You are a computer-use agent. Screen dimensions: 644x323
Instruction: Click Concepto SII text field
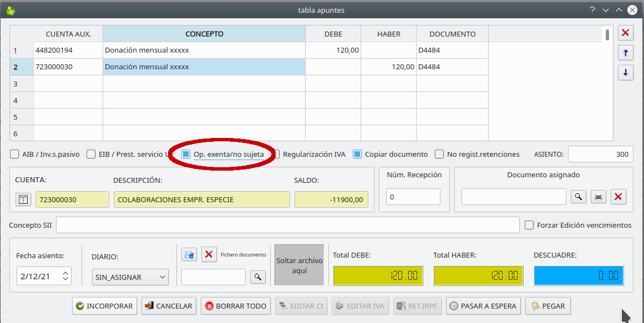[x=287, y=225]
